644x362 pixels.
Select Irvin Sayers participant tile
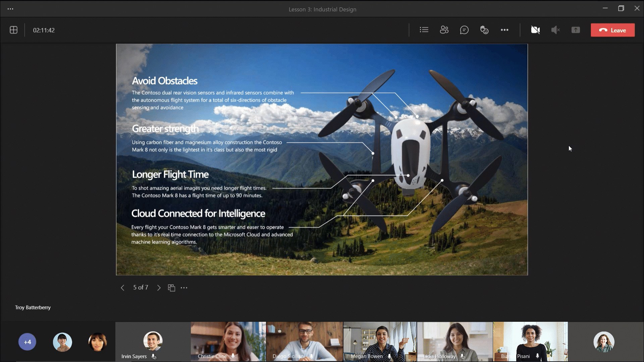[153, 341]
